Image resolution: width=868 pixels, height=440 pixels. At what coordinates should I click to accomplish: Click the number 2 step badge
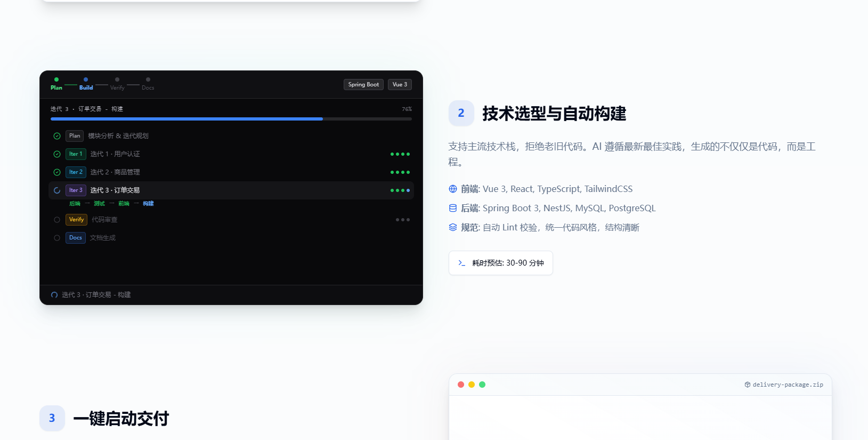click(461, 113)
